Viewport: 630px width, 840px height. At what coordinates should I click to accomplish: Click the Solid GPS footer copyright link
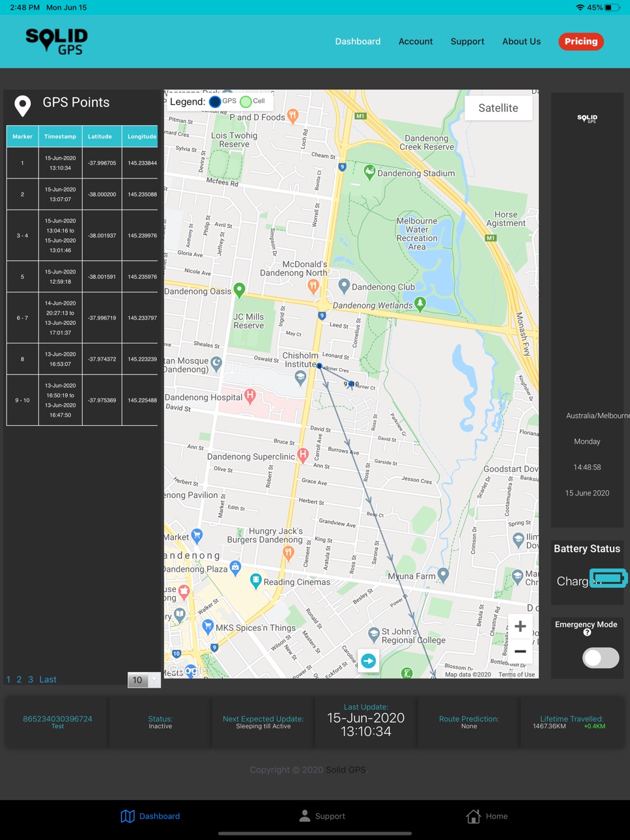click(x=346, y=770)
